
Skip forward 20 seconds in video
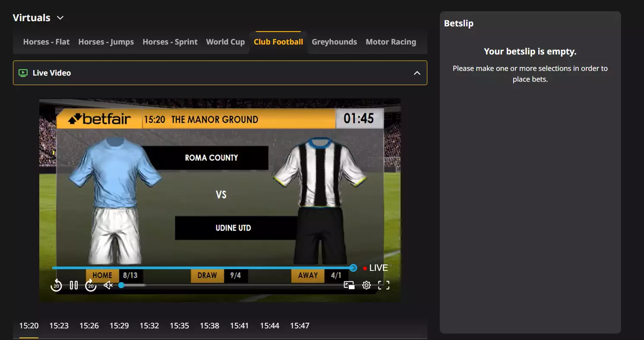pos(91,285)
